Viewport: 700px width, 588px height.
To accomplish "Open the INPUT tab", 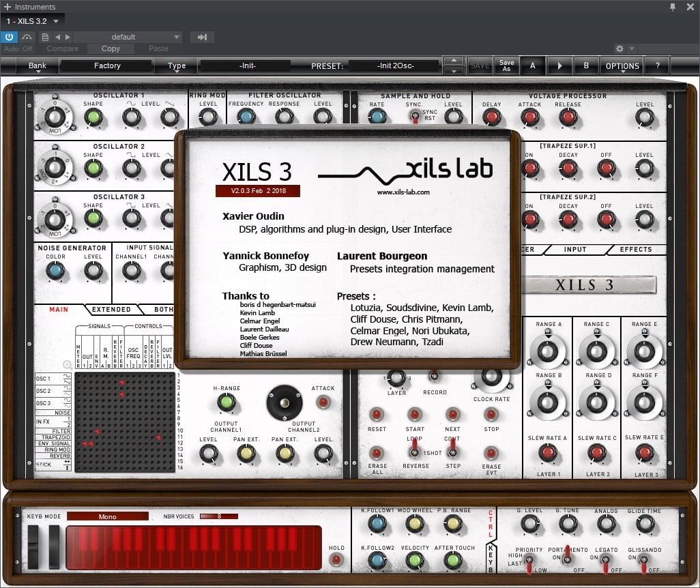I will point(575,250).
